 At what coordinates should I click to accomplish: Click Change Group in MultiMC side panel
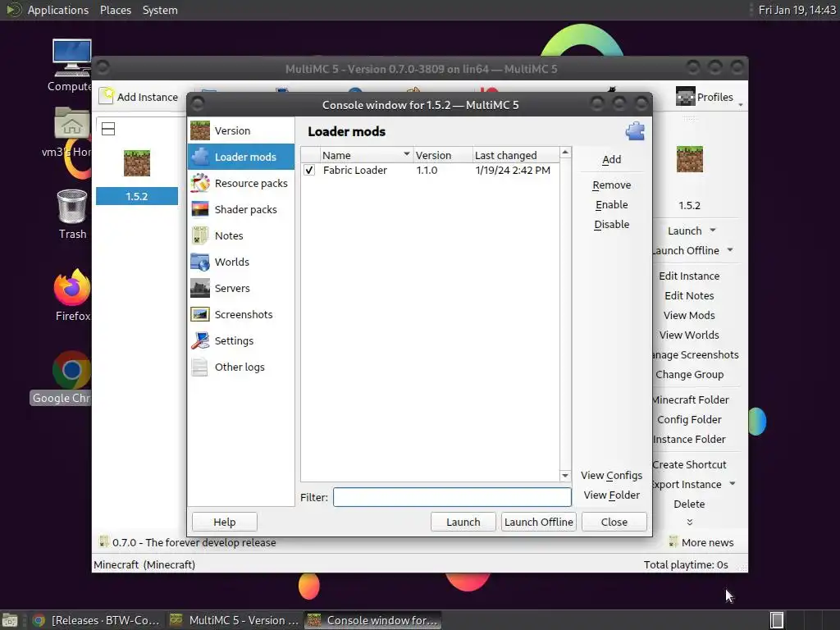click(689, 375)
